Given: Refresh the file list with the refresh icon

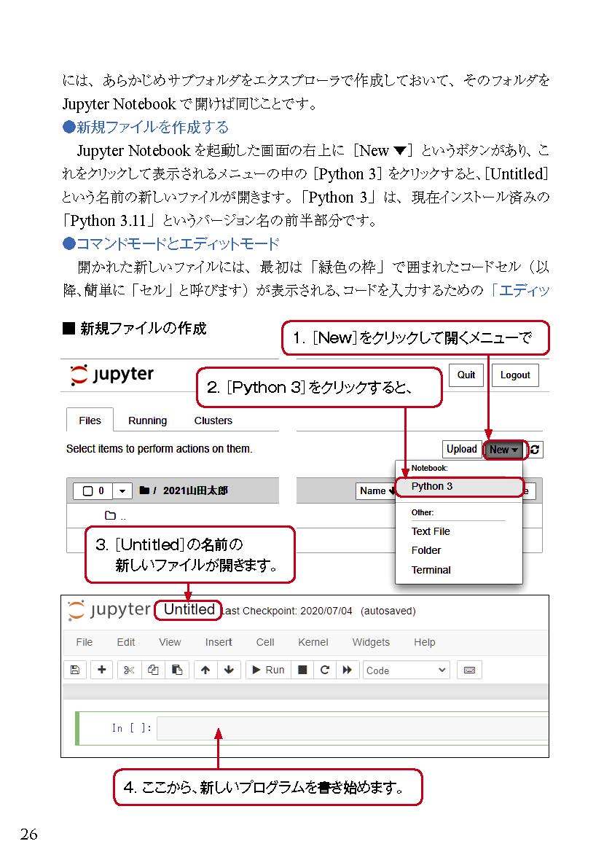Looking at the screenshot, I should pos(535,450).
